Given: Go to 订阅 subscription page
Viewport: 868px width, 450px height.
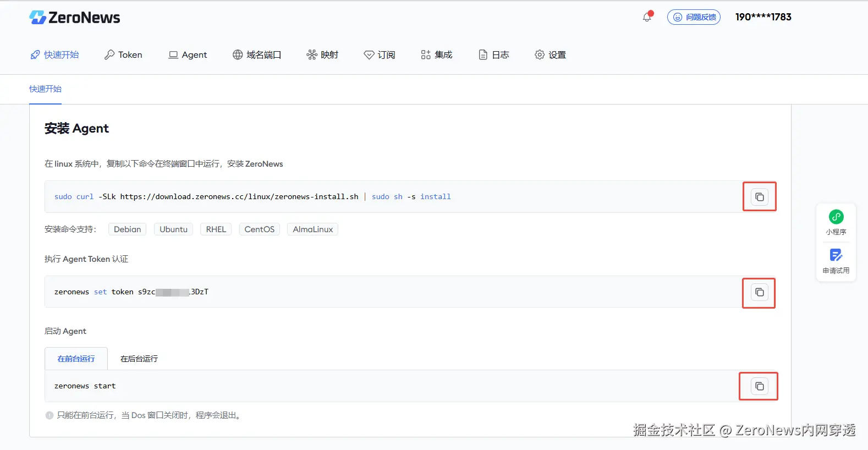Looking at the screenshot, I should [380, 54].
